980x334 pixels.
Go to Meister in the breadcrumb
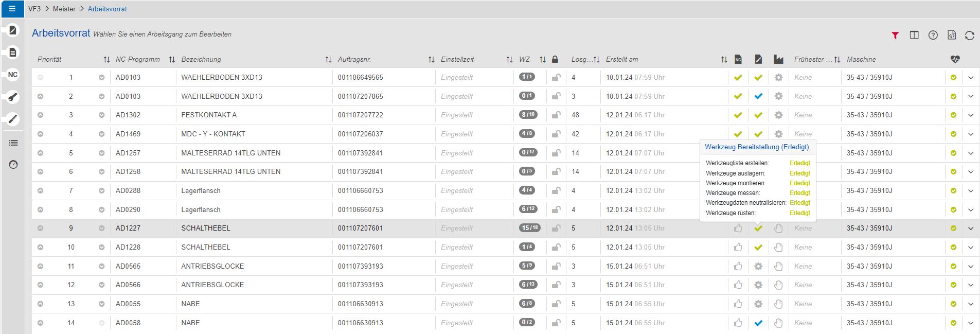click(64, 9)
